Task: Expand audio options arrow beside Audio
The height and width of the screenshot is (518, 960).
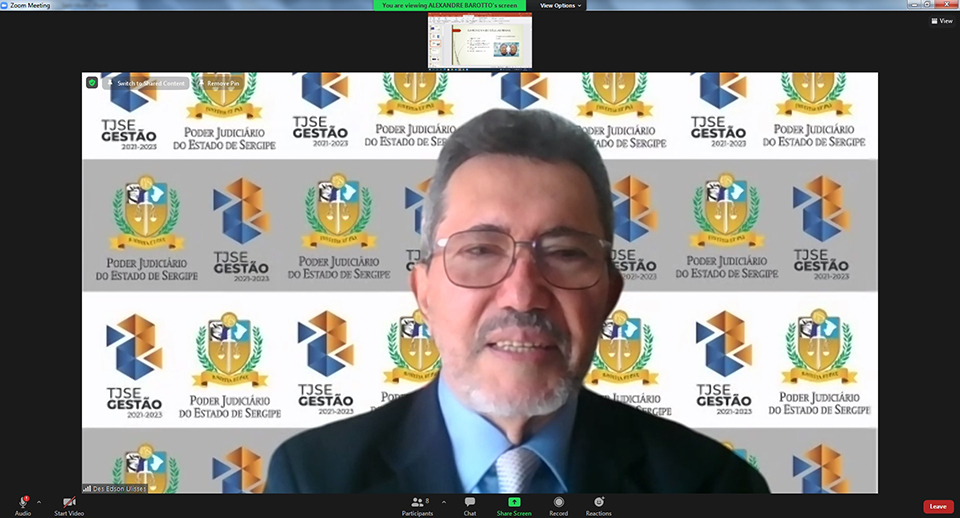Action: 39,502
